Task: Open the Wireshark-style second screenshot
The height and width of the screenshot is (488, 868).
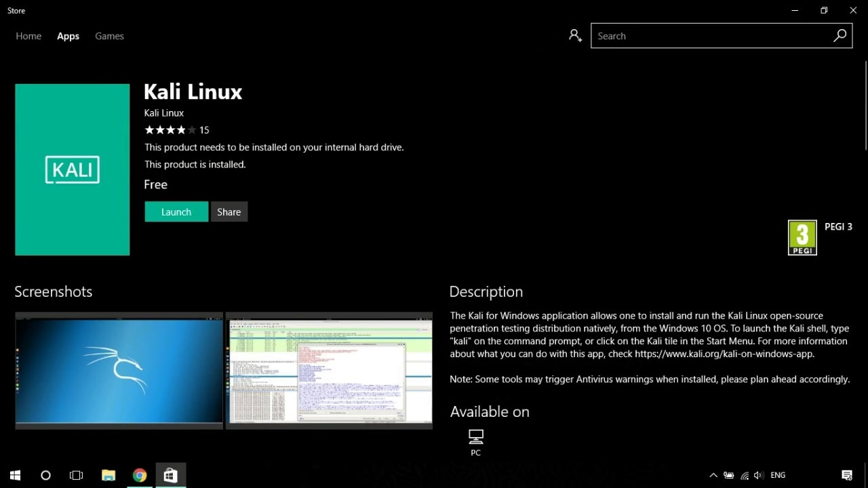Action: pos(329,370)
